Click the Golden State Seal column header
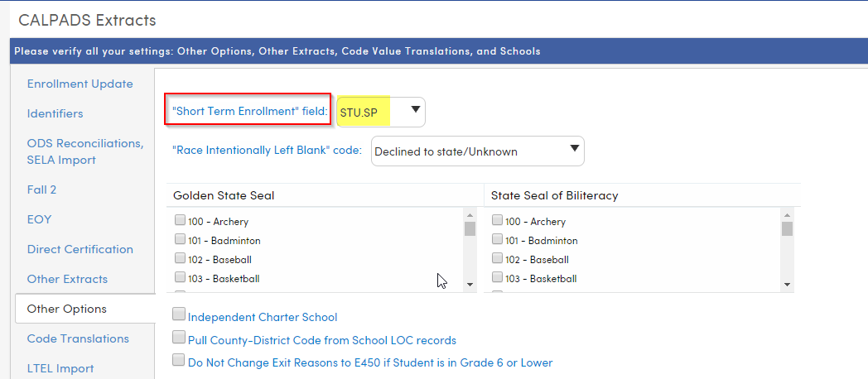868x379 pixels. (x=224, y=195)
